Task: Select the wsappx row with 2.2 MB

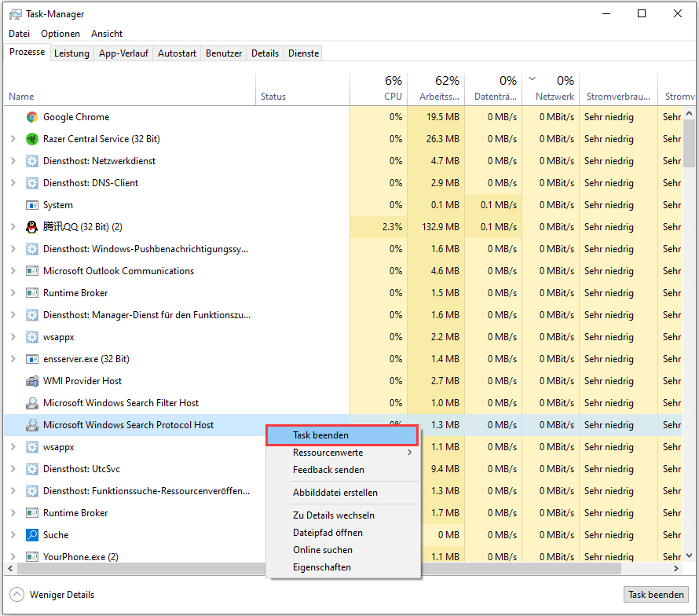Action: pyautogui.click(x=343, y=337)
